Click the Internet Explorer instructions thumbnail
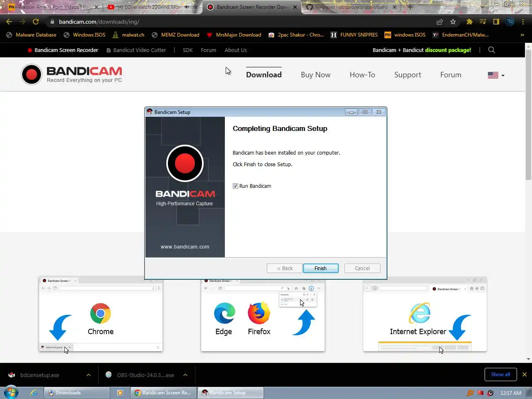 coord(425,314)
